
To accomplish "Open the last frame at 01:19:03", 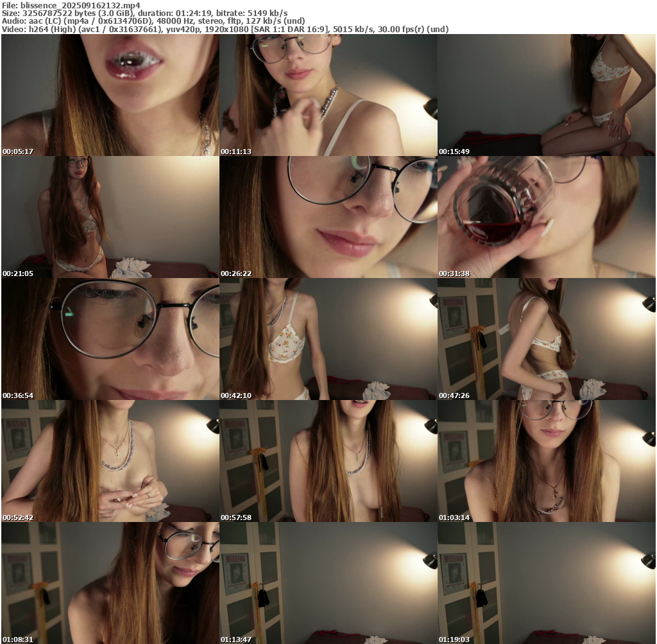I will pyautogui.click(x=547, y=583).
